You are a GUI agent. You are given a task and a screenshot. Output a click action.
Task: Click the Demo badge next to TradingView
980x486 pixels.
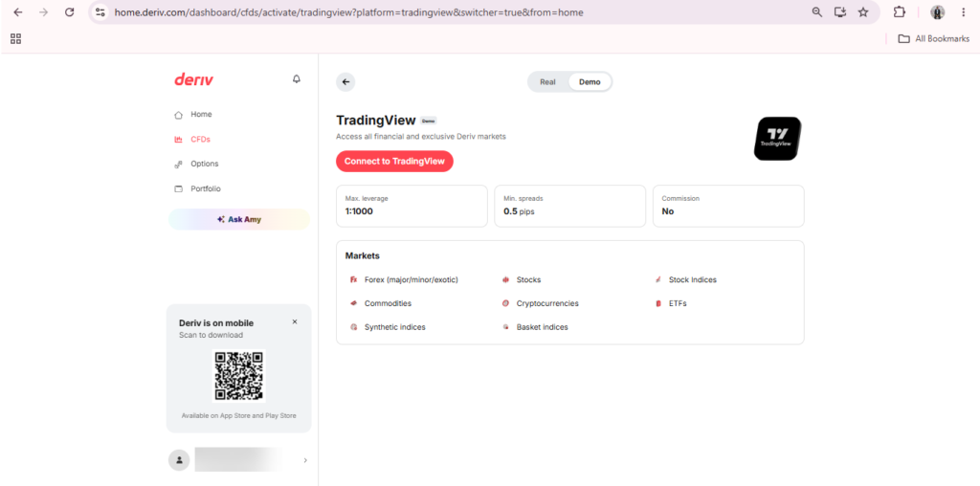(x=428, y=121)
